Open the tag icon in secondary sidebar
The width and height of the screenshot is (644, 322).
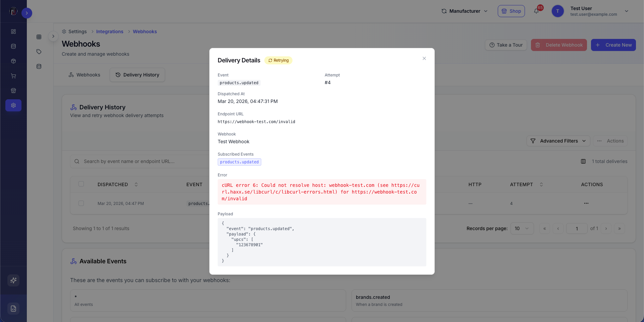click(x=39, y=52)
